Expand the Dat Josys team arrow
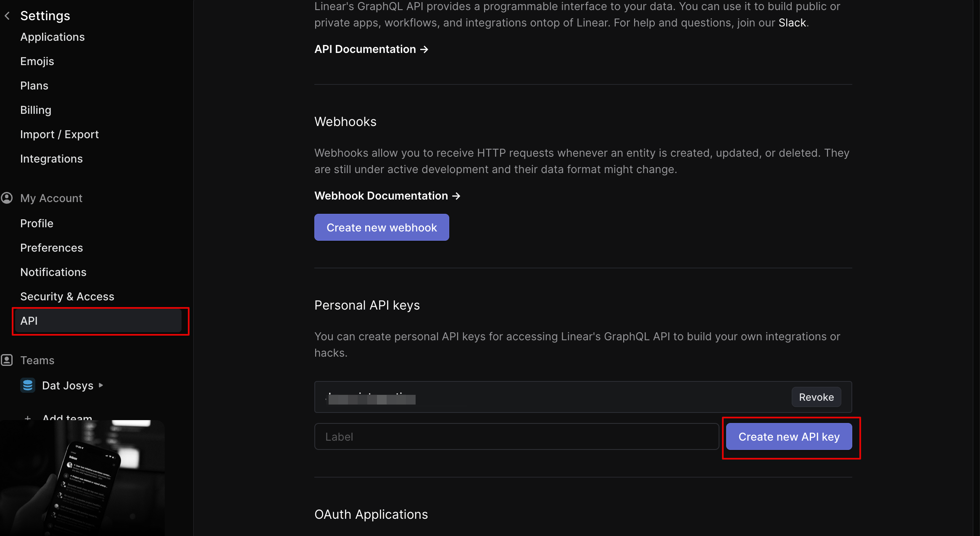This screenshot has height=536, width=980. coord(101,385)
